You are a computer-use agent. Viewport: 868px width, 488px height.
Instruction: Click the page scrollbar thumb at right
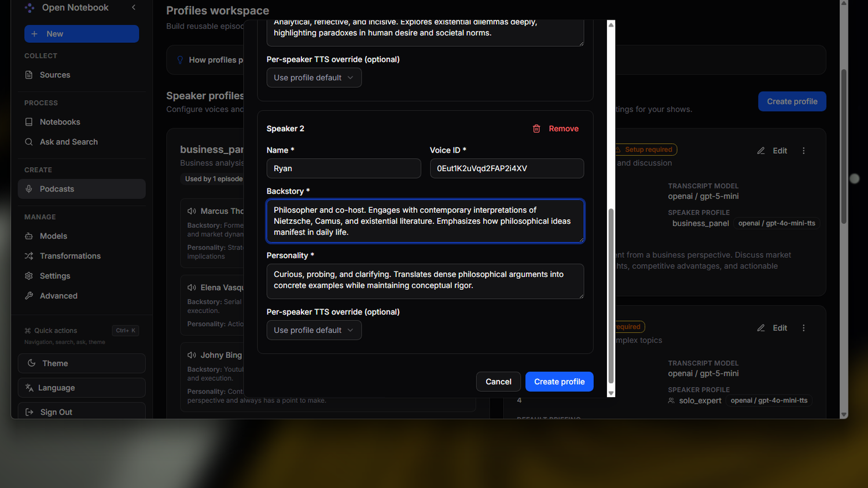[844, 147]
